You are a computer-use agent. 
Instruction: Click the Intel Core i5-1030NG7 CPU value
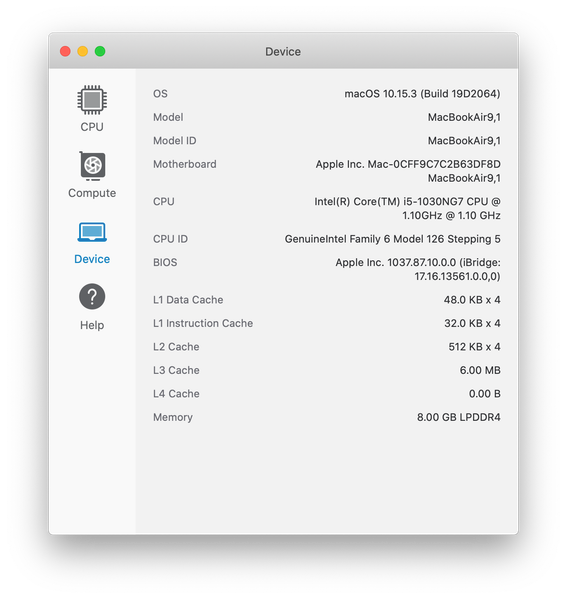point(407,209)
